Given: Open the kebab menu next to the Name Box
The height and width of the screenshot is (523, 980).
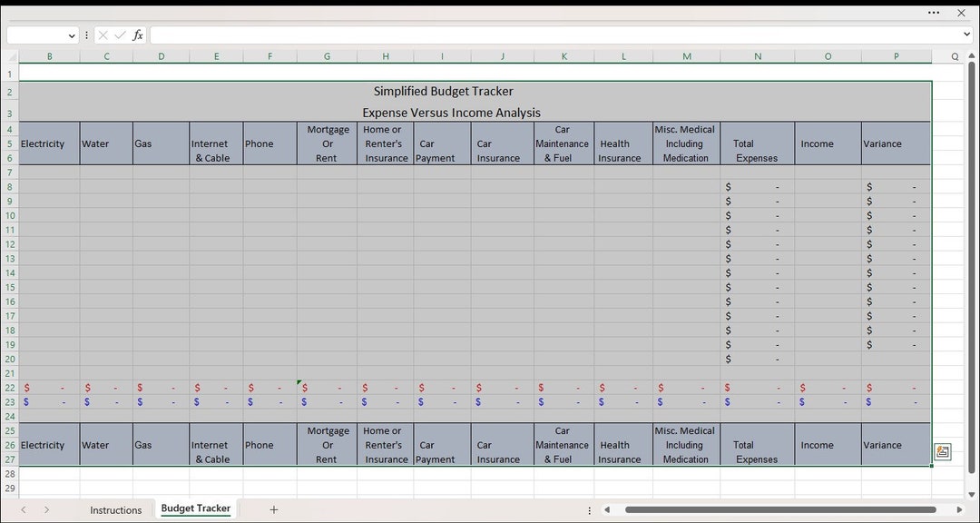Looking at the screenshot, I should [86, 35].
